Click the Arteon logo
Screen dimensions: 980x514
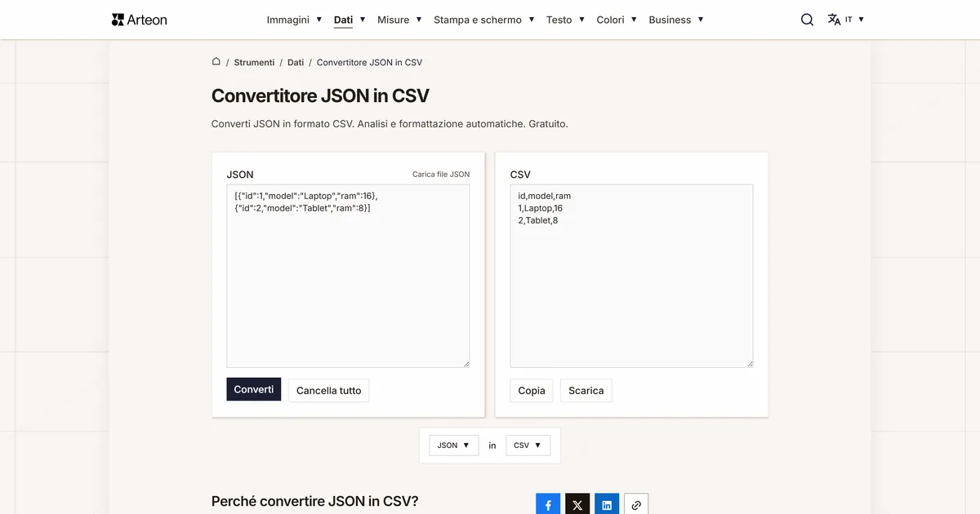point(139,20)
